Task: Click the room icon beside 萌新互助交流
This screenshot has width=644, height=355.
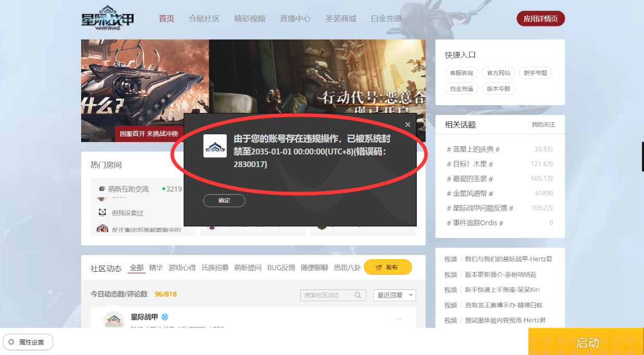Action: pyautogui.click(x=102, y=189)
